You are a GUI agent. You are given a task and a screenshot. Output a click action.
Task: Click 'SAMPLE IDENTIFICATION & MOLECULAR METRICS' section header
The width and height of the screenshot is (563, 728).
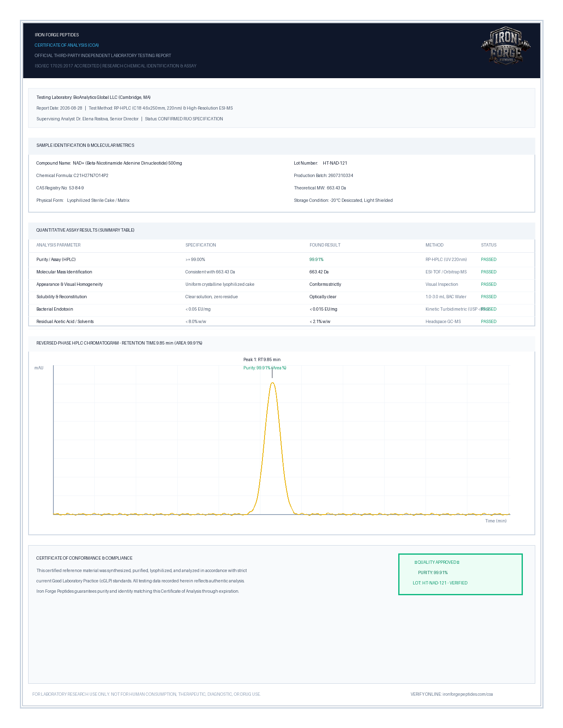(x=85, y=145)
